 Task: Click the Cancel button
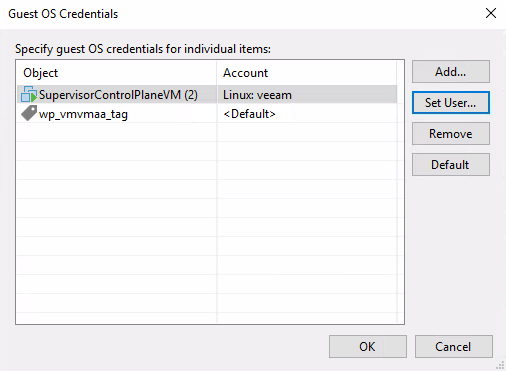coord(454,347)
